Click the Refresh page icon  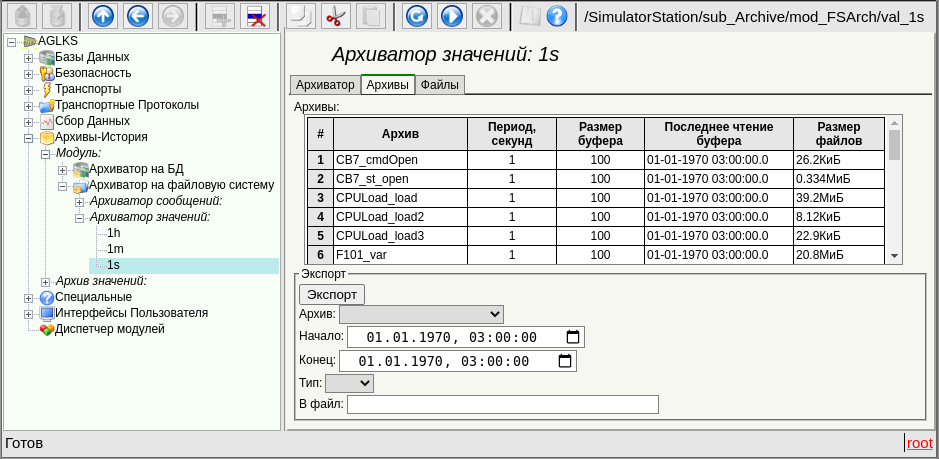417,16
